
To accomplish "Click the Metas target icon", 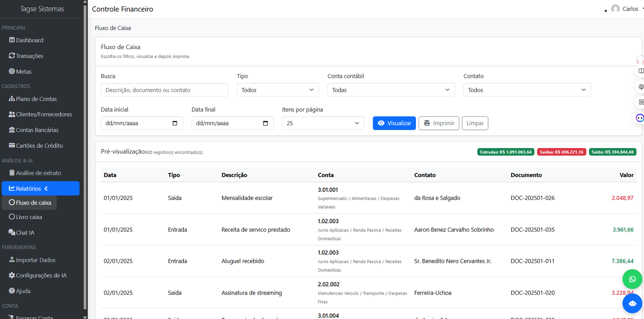I will [x=12, y=72].
